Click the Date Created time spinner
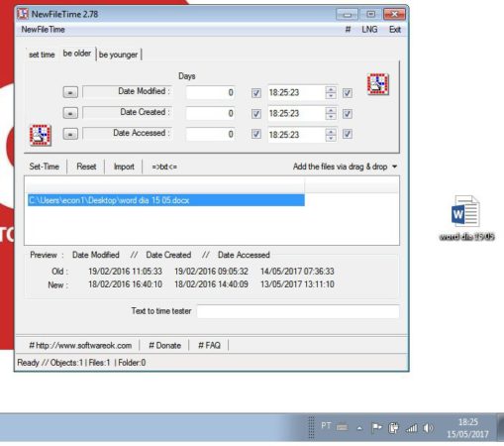The image size is (504, 446). [331, 113]
